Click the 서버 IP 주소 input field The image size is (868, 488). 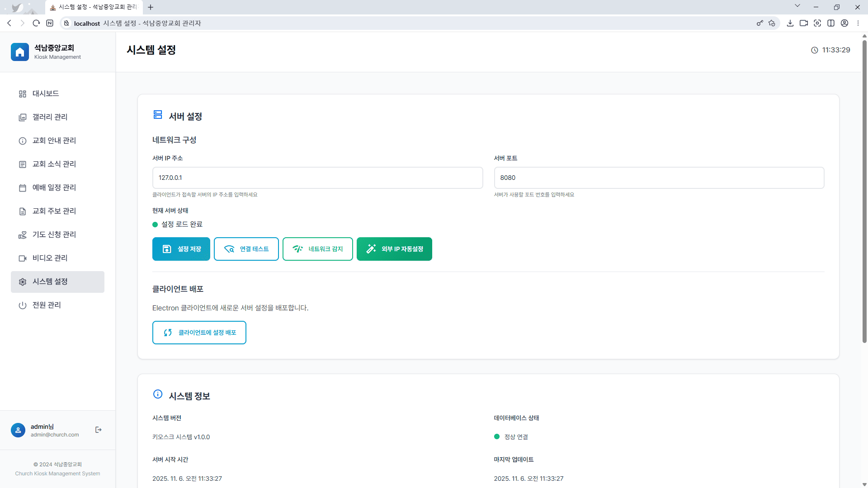(x=317, y=178)
